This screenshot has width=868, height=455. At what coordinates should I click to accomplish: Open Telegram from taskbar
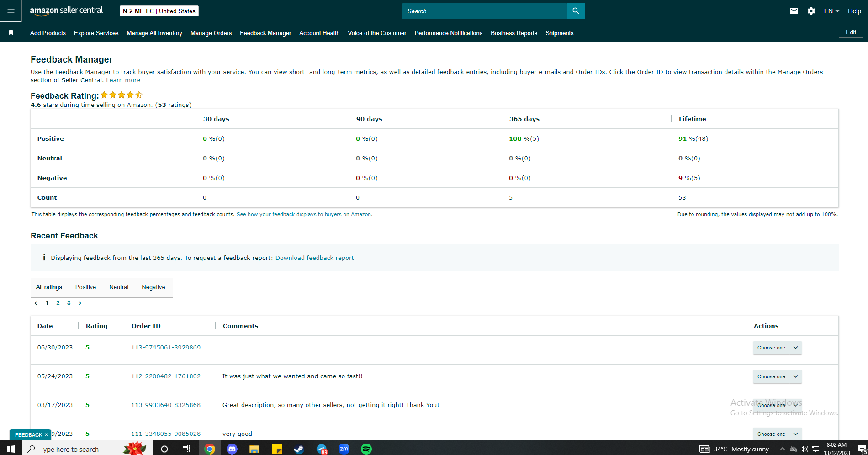pyautogui.click(x=322, y=449)
